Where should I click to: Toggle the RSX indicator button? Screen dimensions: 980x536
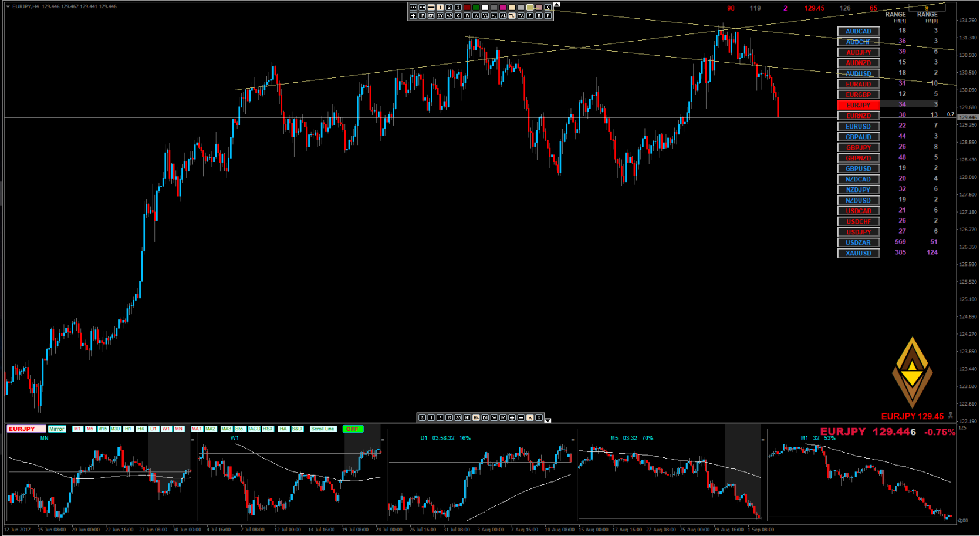268,429
